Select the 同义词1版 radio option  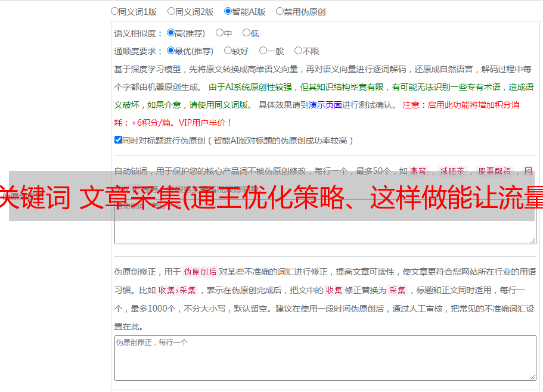[114, 11]
